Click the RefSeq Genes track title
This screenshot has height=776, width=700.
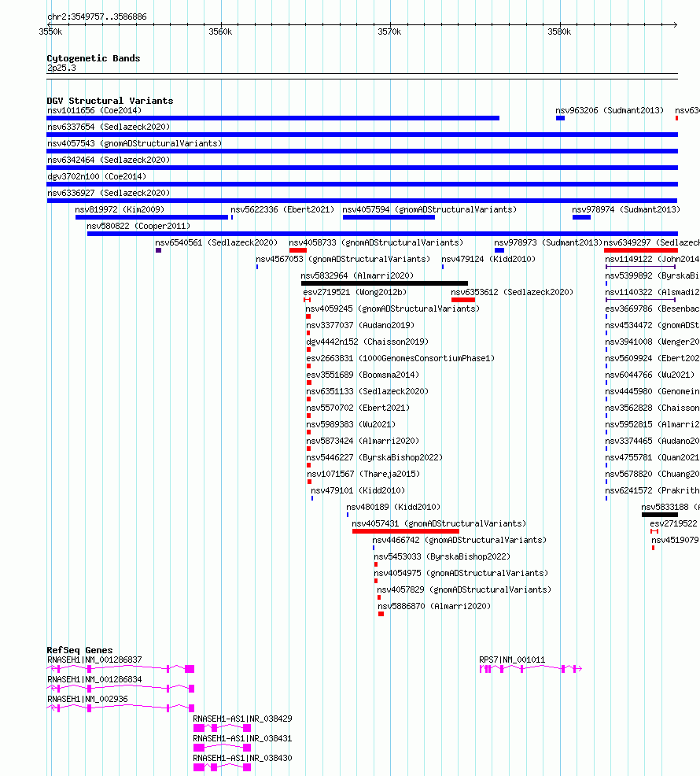79,650
